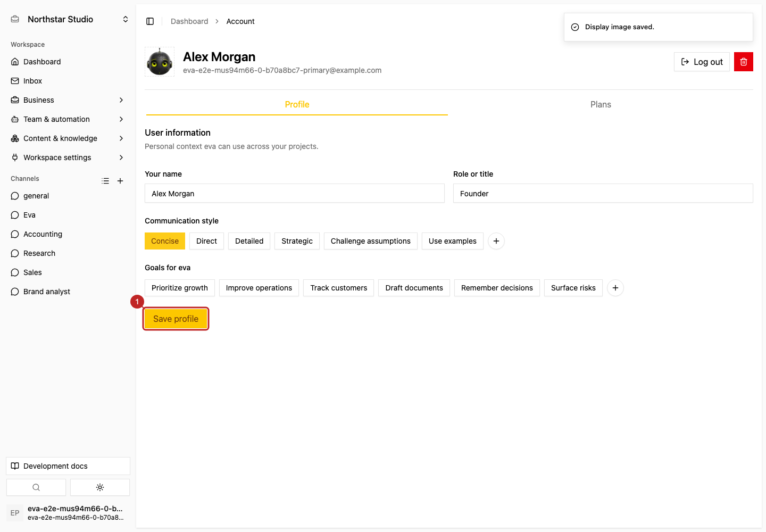Click the Your name input field
The height and width of the screenshot is (532, 766).
pyautogui.click(x=295, y=193)
